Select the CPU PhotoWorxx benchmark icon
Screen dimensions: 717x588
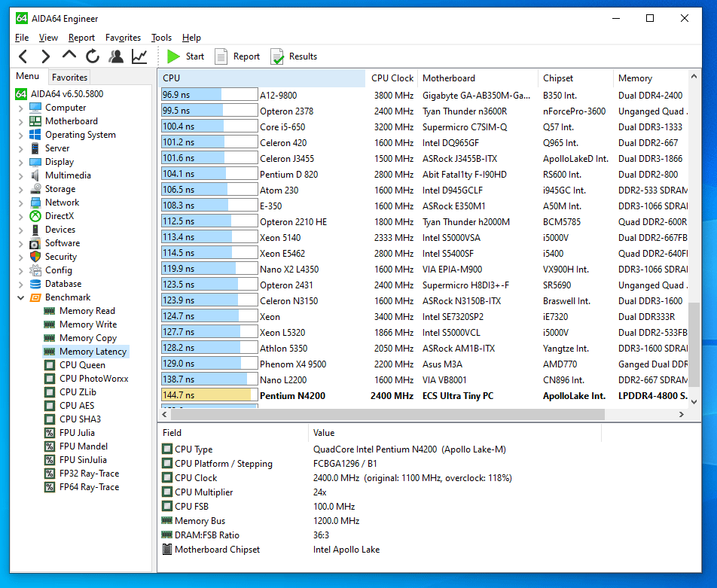(50, 379)
